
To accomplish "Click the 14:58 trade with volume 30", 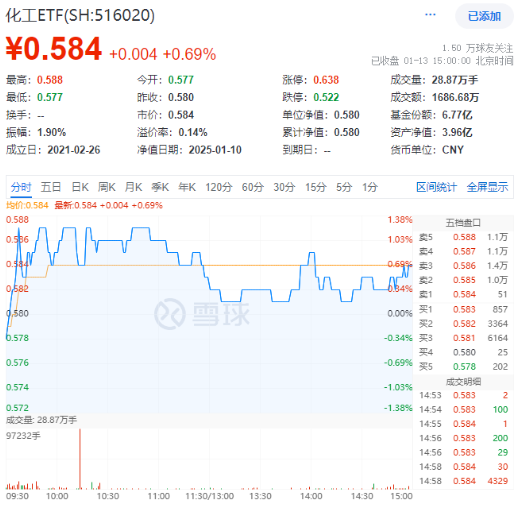I will [463, 467].
